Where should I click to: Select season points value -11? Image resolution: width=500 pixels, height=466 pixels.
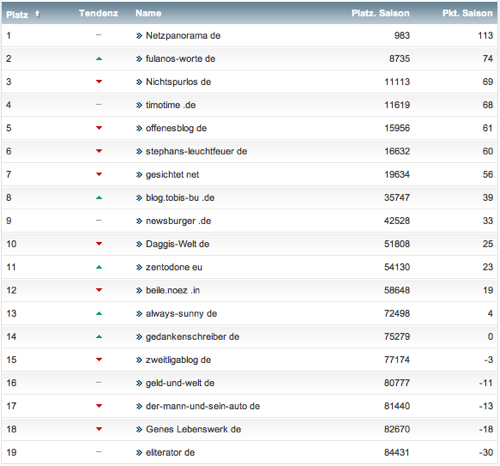tap(486, 383)
